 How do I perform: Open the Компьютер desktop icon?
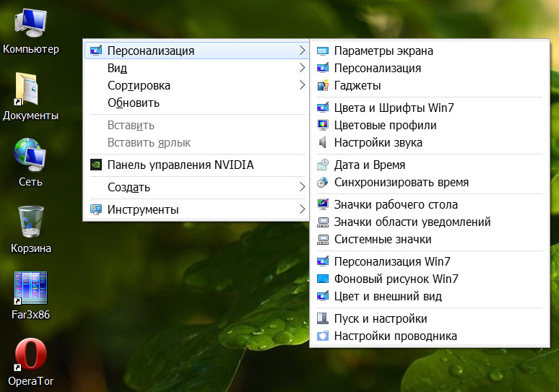tap(30, 23)
